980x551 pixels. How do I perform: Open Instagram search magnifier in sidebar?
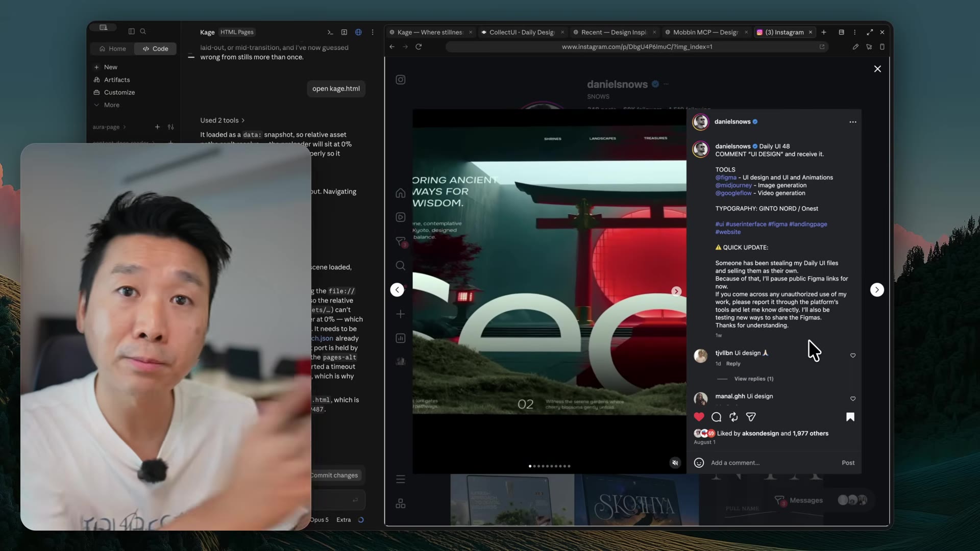[401, 266]
